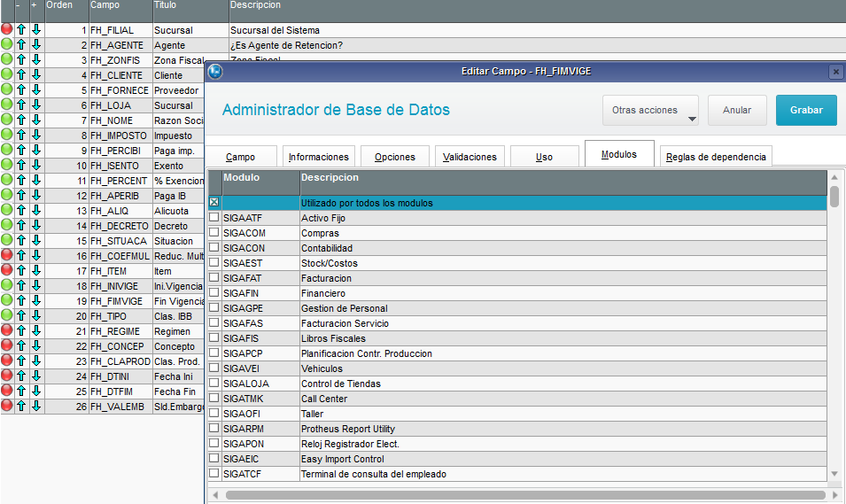The image size is (846, 504).
Task: Click the Anular button
Action: [x=737, y=110]
